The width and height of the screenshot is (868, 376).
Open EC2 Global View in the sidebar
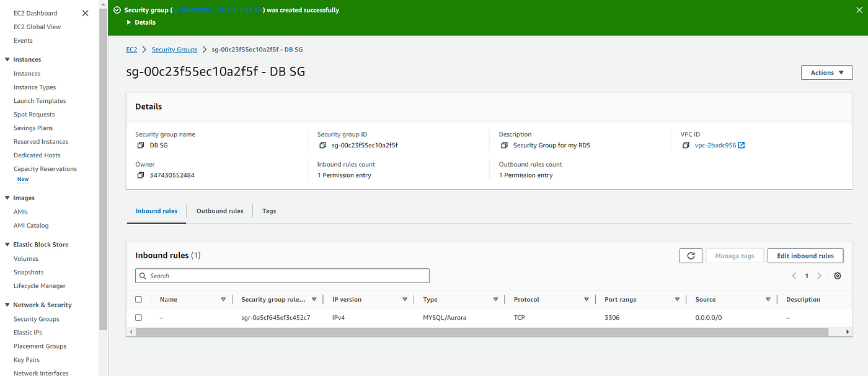click(x=37, y=27)
